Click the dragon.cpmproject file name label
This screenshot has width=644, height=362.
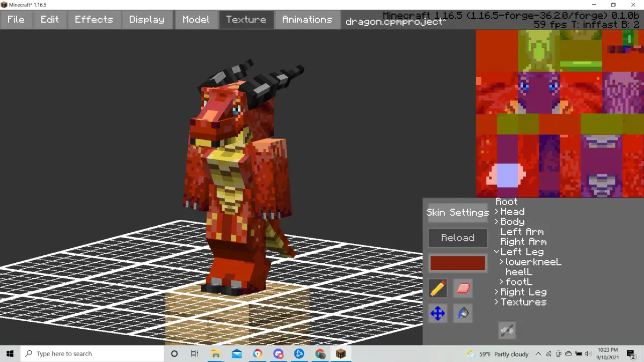tap(396, 22)
